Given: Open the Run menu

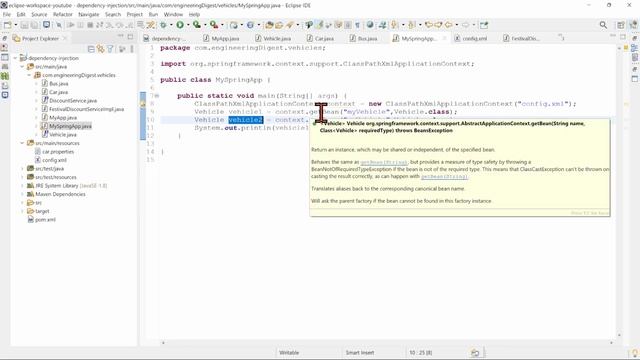Looking at the screenshot, I should (153, 14).
